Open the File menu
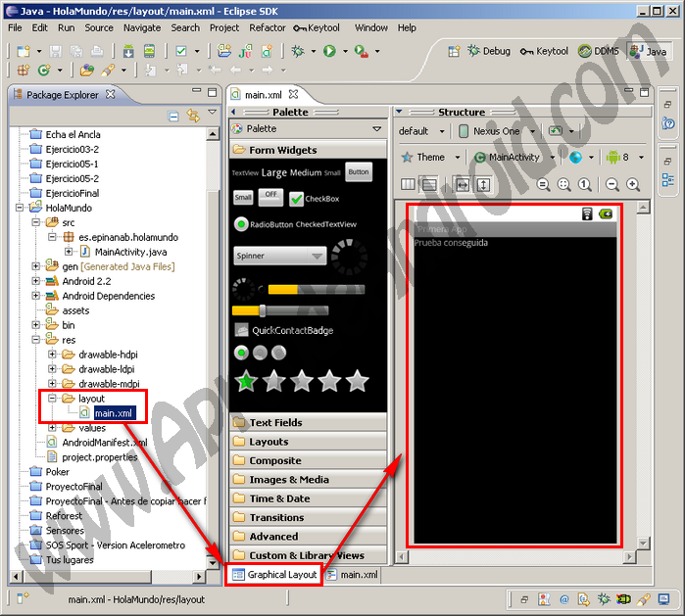 [15, 28]
